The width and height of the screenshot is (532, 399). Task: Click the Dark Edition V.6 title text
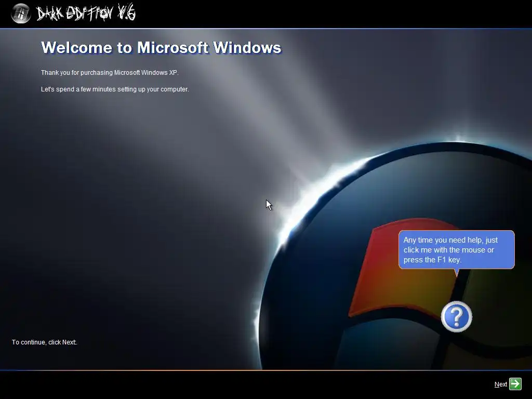(x=86, y=13)
